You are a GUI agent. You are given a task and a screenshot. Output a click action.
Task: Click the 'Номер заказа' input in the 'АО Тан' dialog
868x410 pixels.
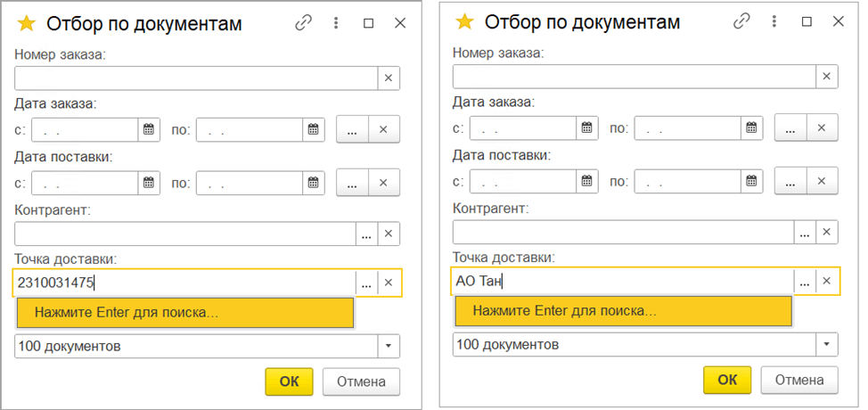pos(634,76)
